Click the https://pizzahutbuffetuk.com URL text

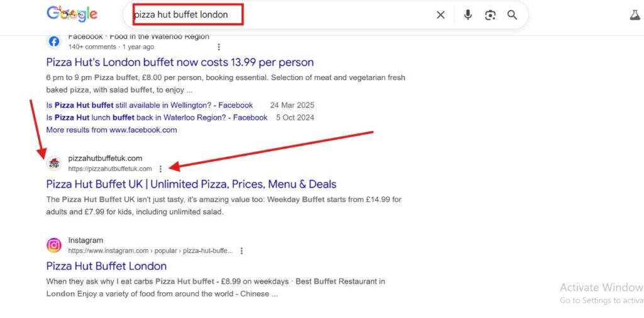click(x=110, y=169)
